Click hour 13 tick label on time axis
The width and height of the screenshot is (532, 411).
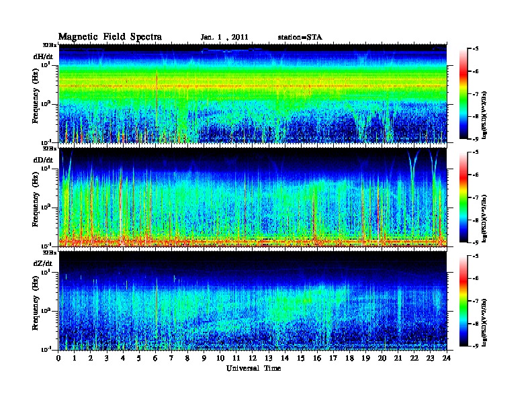coord(269,358)
